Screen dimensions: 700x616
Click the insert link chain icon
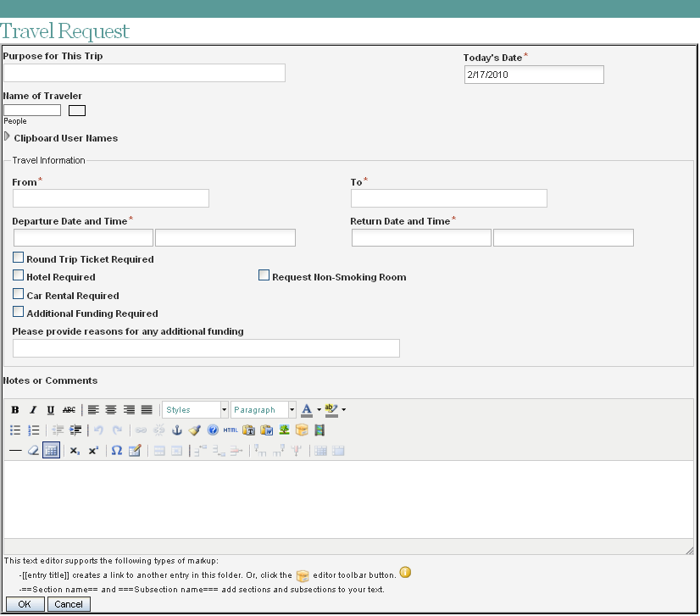pyautogui.click(x=141, y=430)
